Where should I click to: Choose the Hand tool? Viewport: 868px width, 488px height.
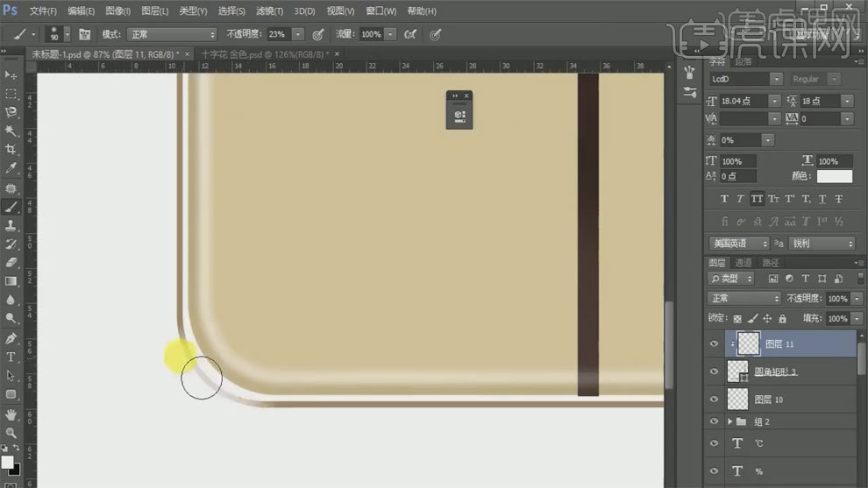(11, 414)
